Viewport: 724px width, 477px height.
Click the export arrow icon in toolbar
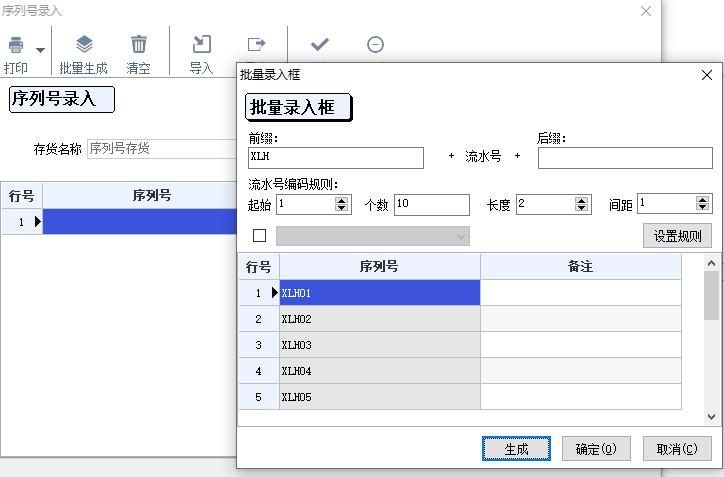point(256,44)
